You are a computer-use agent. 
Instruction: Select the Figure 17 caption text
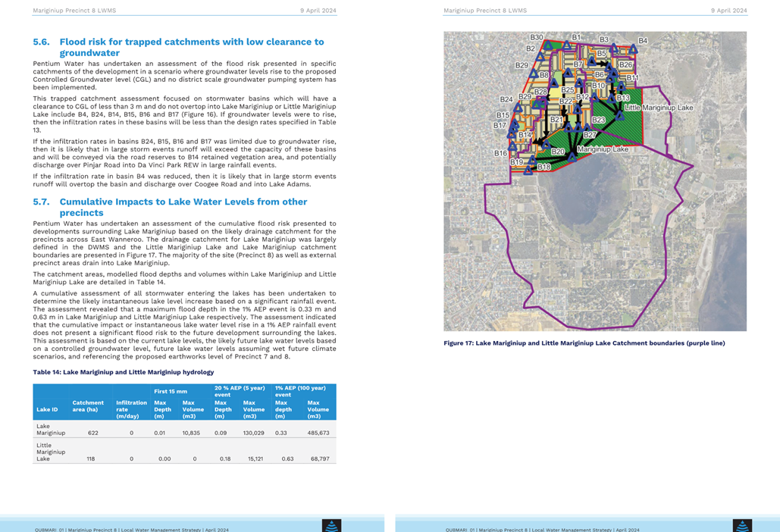point(584,343)
